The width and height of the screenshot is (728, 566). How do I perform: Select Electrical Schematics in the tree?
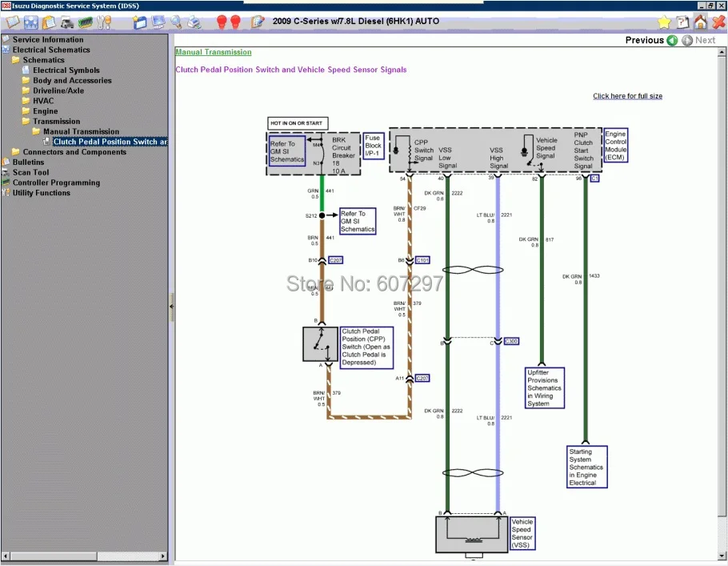click(51, 50)
